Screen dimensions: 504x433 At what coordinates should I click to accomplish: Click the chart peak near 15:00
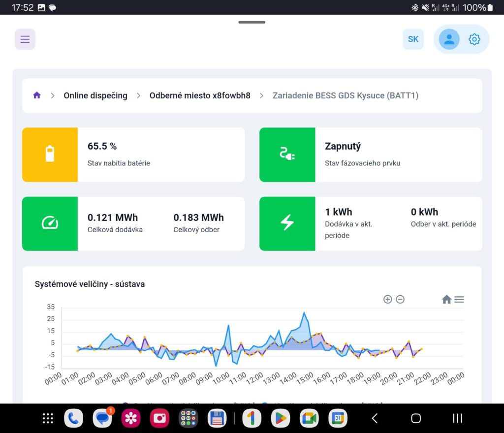click(x=304, y=313)
